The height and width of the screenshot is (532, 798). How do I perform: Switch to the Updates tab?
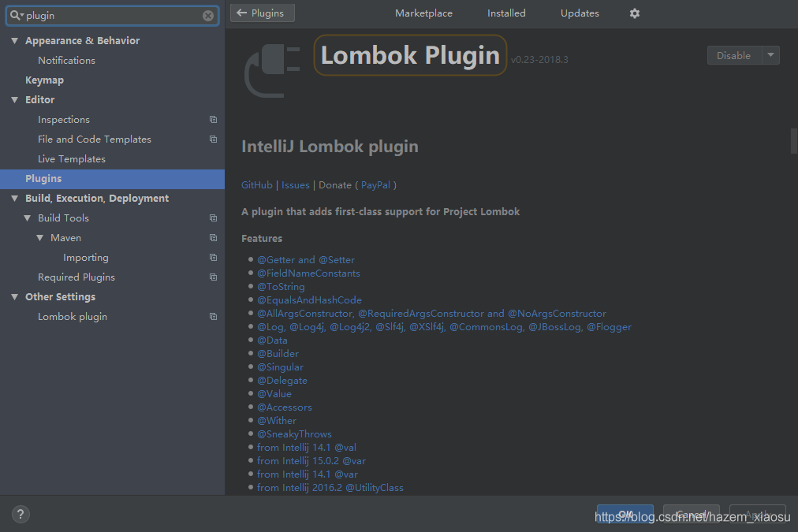click(580, 13)
